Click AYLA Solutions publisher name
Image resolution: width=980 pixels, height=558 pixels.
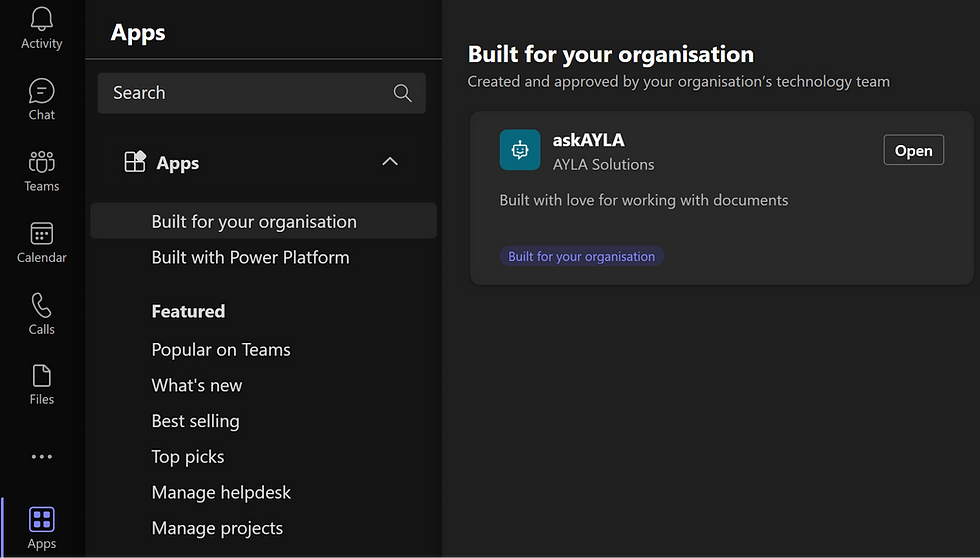[x=603, y=164]
